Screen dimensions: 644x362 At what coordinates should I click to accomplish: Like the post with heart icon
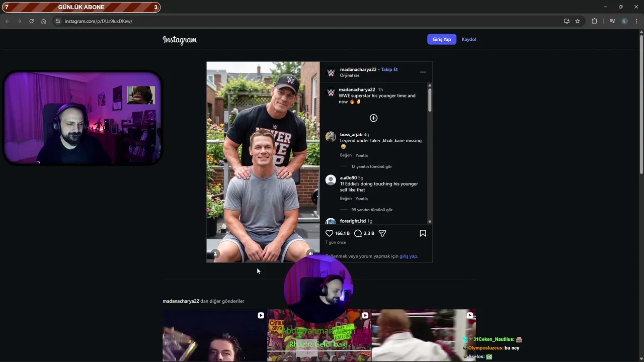click(x=329, y=233)
